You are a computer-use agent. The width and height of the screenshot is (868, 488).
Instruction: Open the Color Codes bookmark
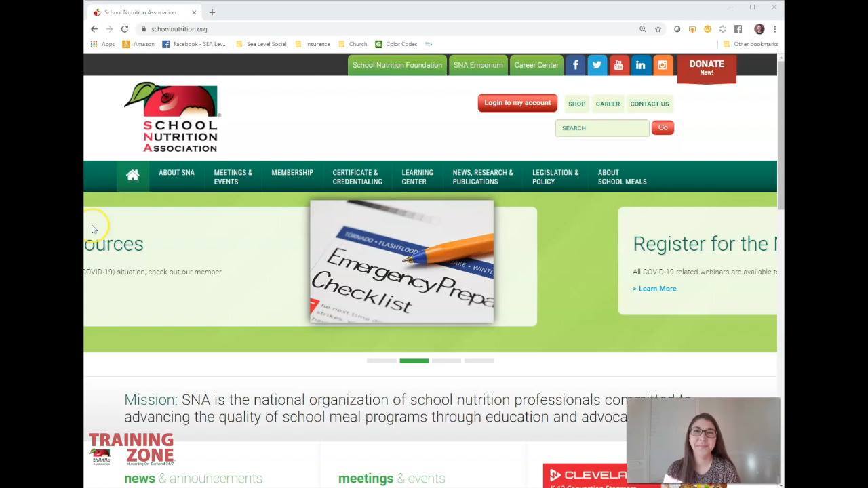pos(397,44)
